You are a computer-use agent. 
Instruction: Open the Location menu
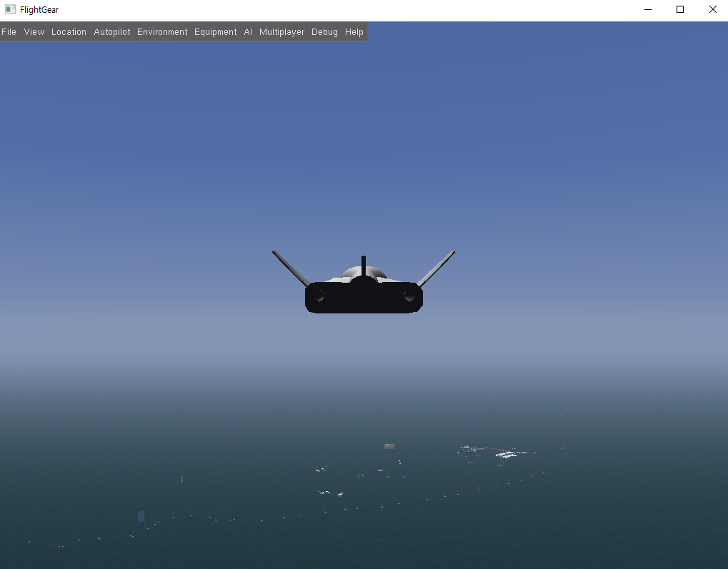69,32
